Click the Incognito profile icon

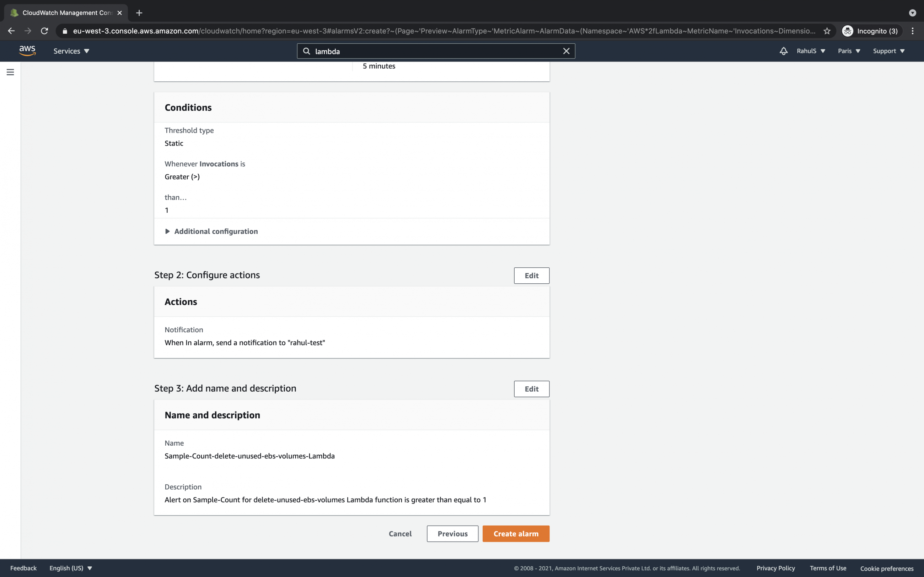coord(848,31)
